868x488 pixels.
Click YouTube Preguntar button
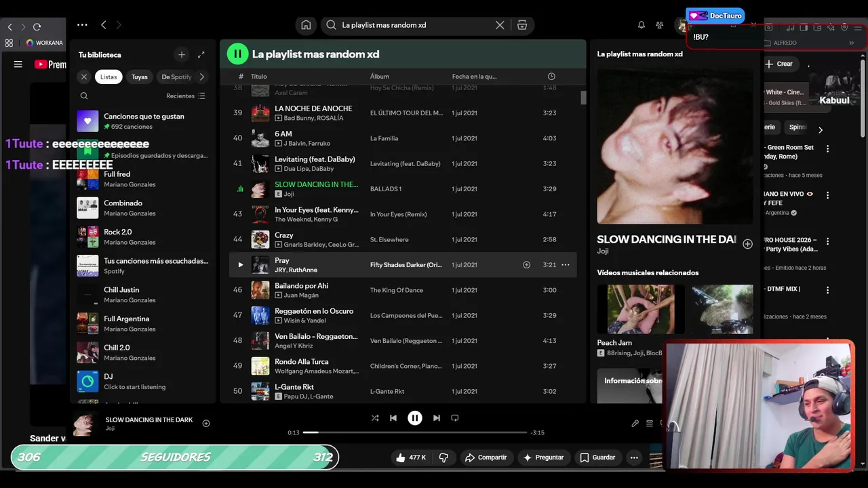tap(544, 457)
